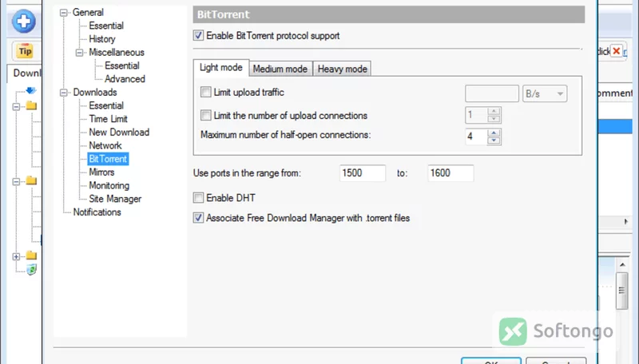The height and width of the screenshot is (364, 639).
Task: Click the Comment column header in background
Action: pyautogui.click(x=615, y=93)
